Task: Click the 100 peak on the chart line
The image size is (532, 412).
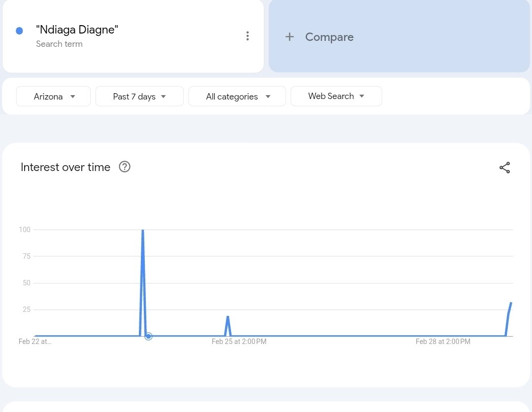Action: [143, 231]
